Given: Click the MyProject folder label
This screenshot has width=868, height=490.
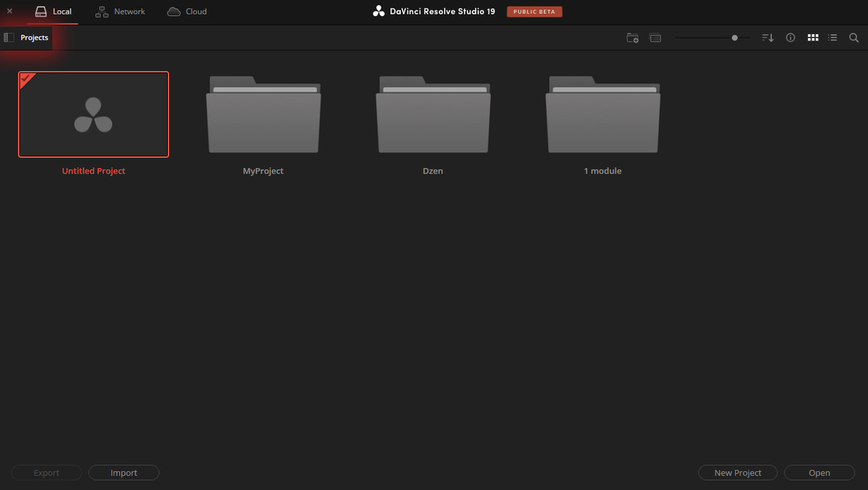Looking at the screenshot, I should pyautogui.click(x=263, y=172).
